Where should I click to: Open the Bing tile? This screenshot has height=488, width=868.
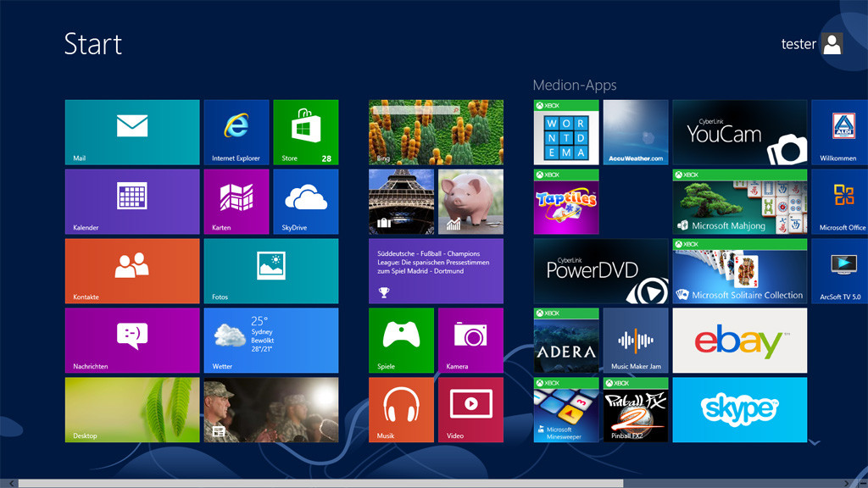click(x=437, y=132)
